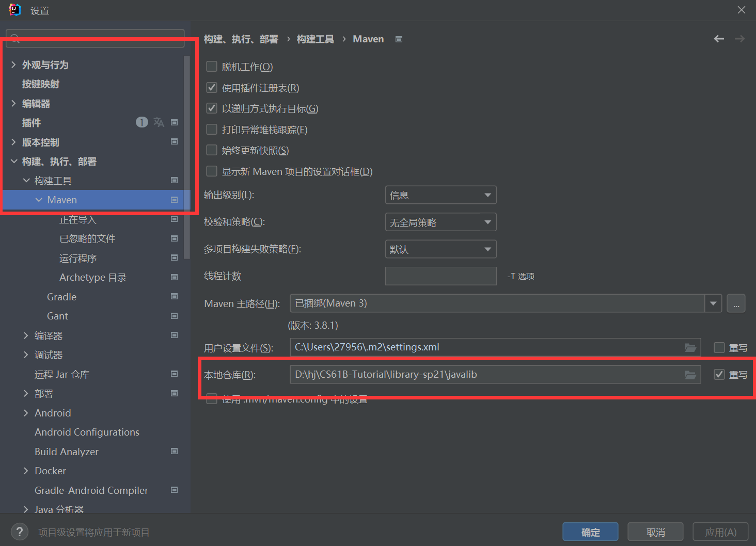Screen dimensions: 756x546
Task: Click 构建、执行、部署 in the breadcrumb
Action: pos(241,39)
